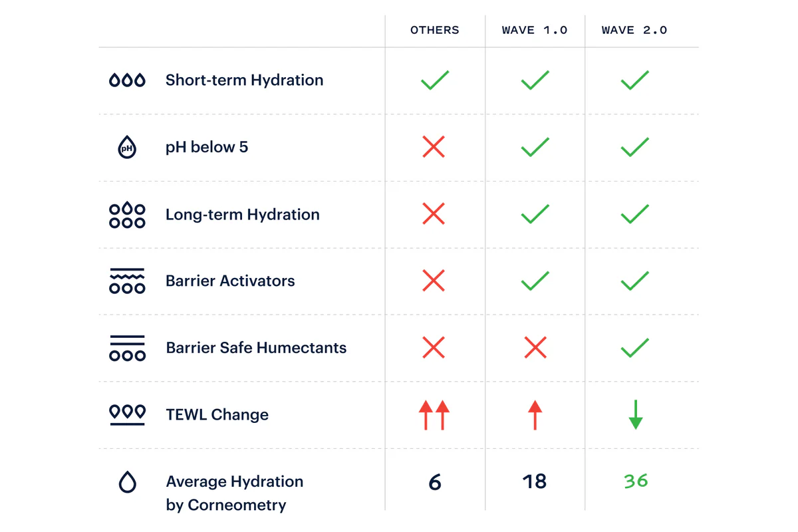Click the red up arrow under Wave 1.0
The image size is (798, 532).
click(535, 415)
